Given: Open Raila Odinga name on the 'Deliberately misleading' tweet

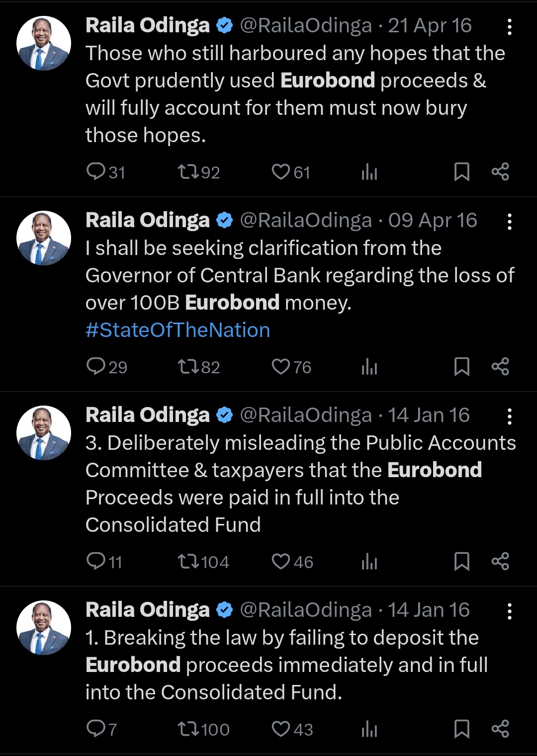Looking at the screenshot, I should pos(148,415).
